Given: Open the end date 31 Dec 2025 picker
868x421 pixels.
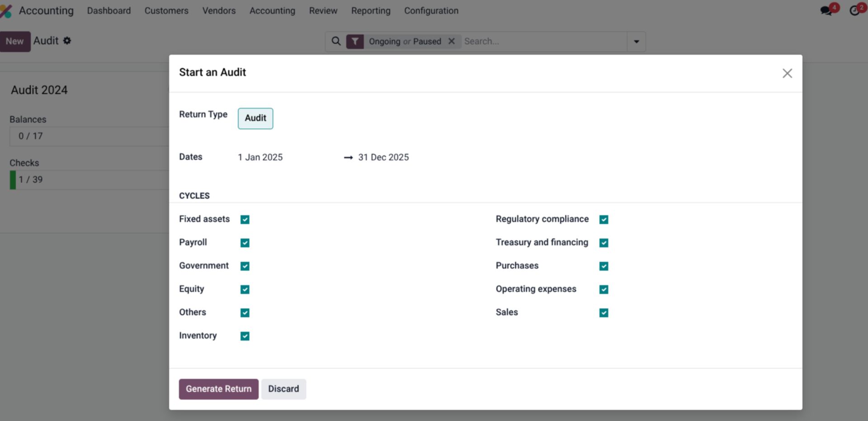Looking at the screenshot, I should (383, 157).
